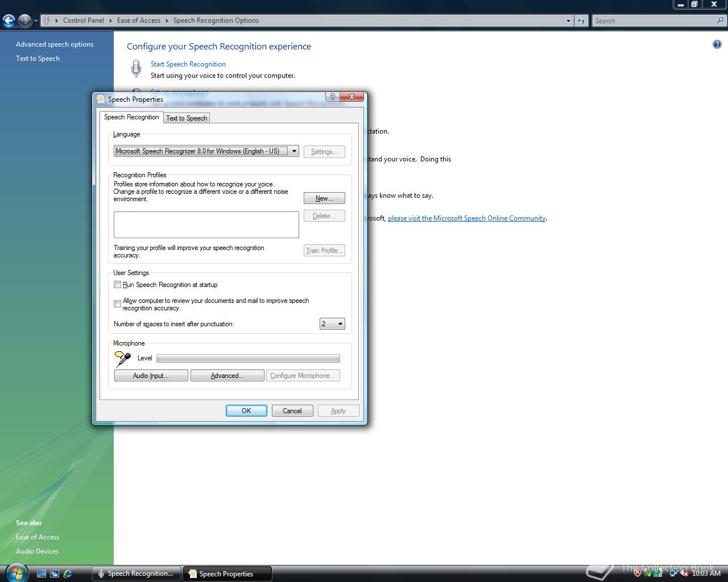Click OK in Speech Properties

[x=246, y=411]
